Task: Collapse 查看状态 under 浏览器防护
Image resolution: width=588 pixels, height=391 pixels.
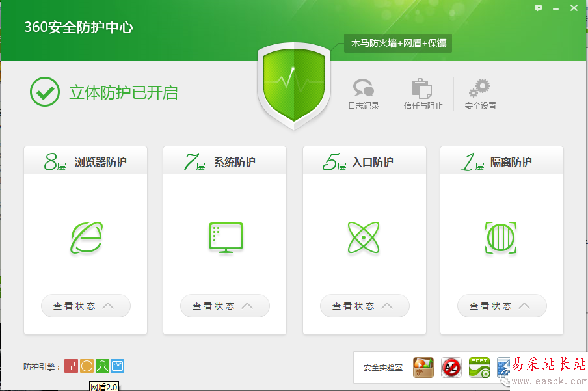Action: (x=85, y=306)
